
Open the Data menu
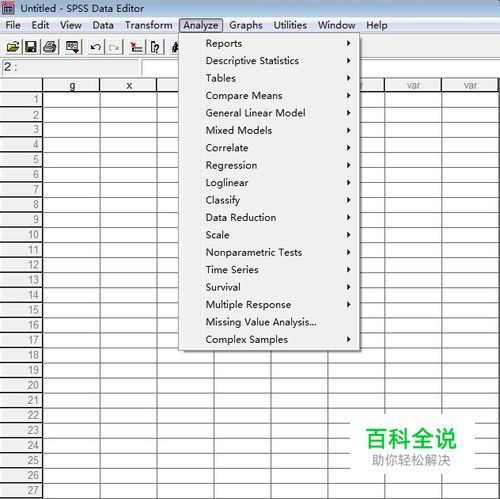coord(103,25)
